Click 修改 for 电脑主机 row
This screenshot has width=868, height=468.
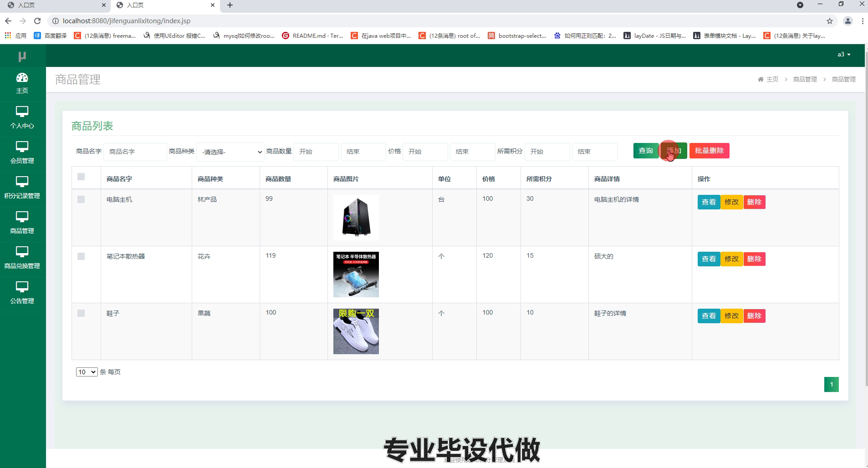coord(731,202)
